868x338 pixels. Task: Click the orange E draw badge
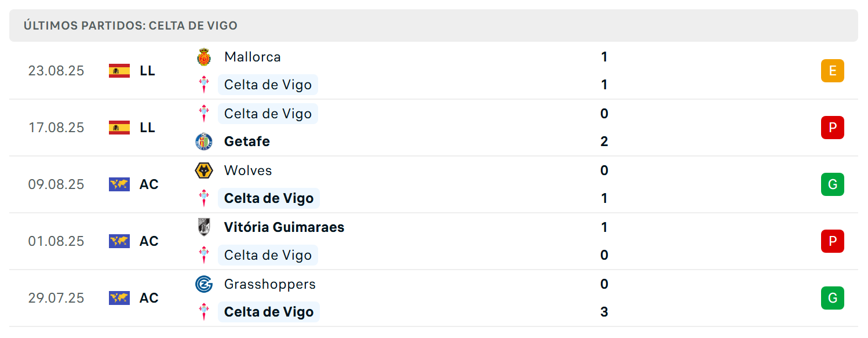[x=833, y=71]
